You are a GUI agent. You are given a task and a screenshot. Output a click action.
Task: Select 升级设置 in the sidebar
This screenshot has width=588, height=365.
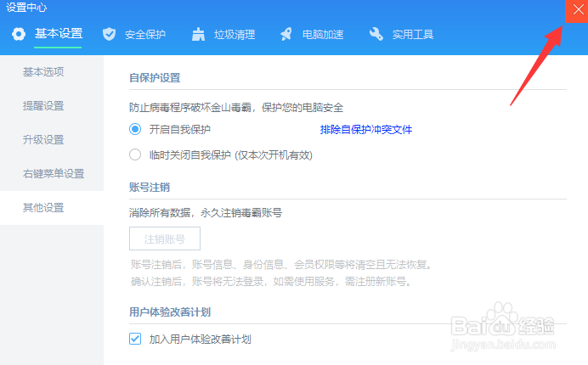52,140
